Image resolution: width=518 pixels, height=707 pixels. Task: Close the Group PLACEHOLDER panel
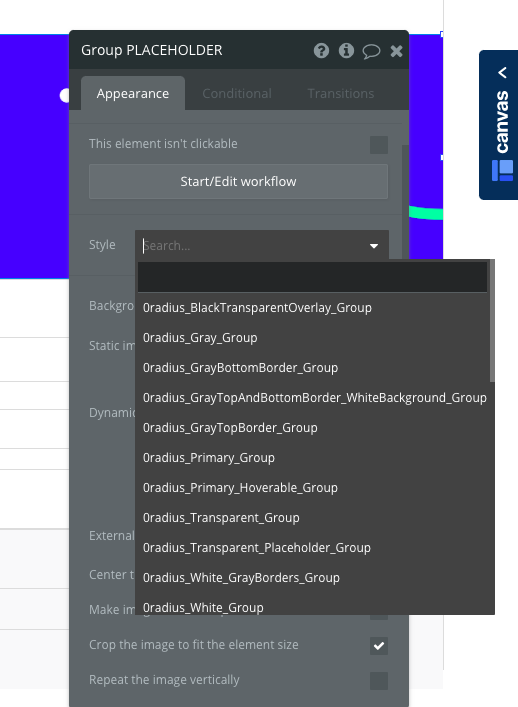(396, 51)
